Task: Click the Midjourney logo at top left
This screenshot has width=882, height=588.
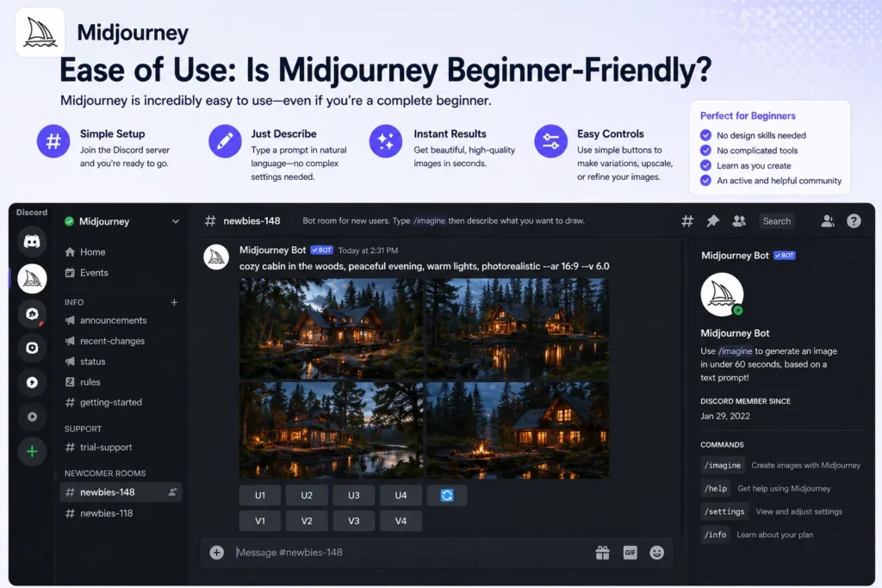Action: (40, 32)
